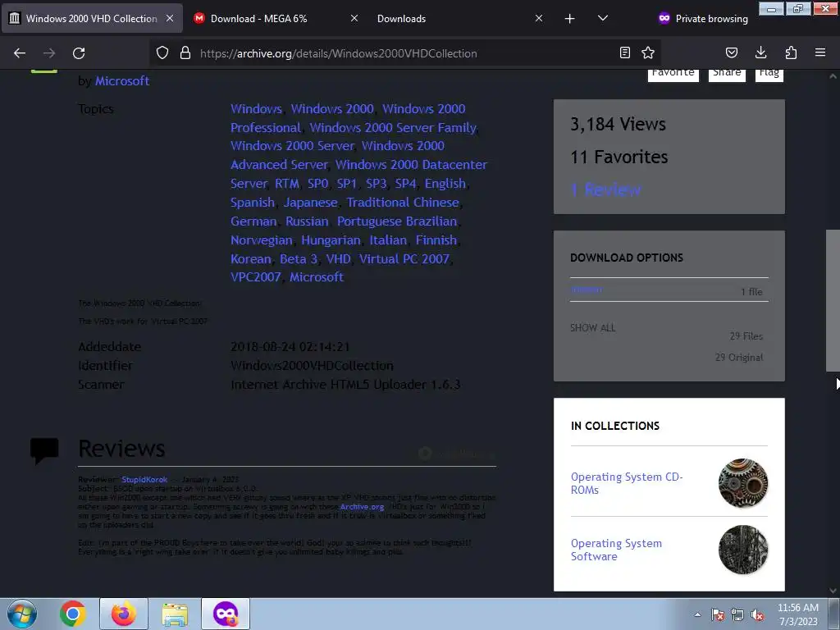Open File Explorer from the taskbar

[x=175, y=614]
